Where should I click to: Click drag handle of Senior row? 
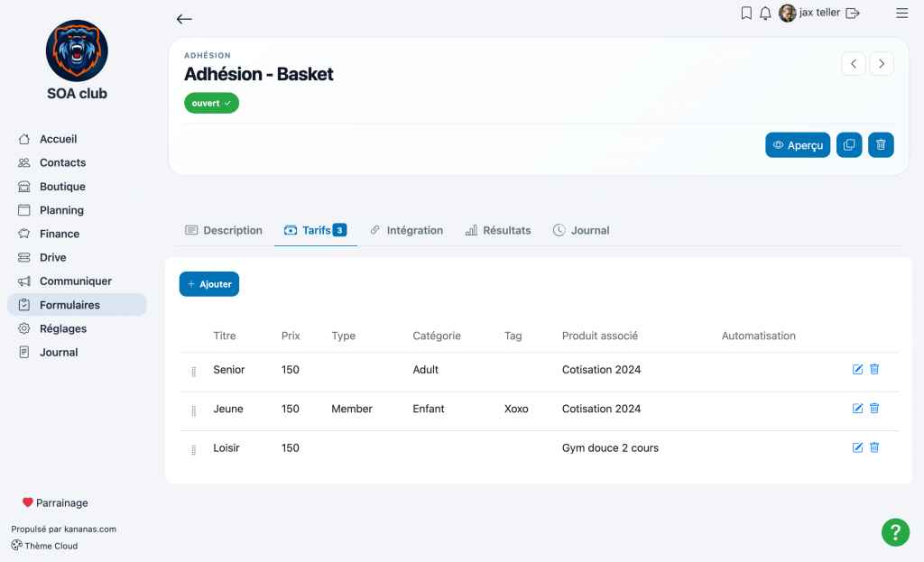194,372
